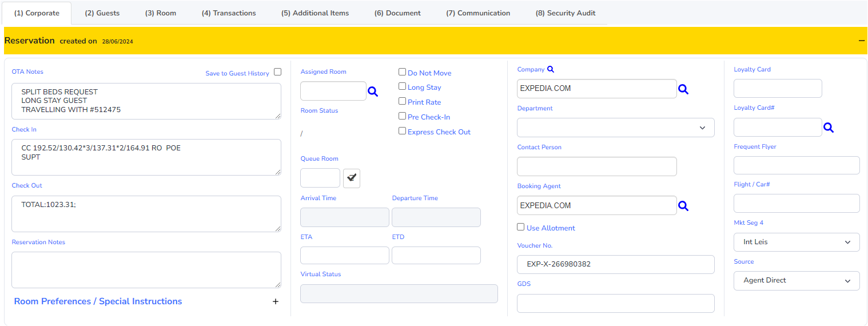Open the Department dropdown

pyautogui.click(x=616, y=128)
